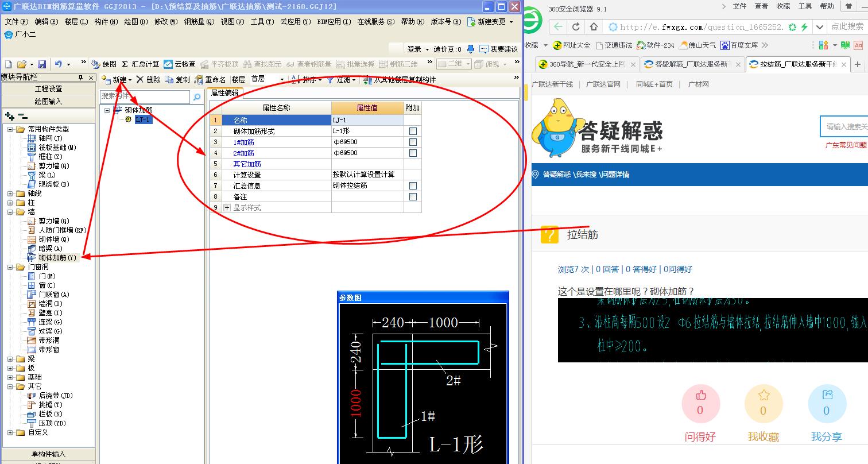Expand the 轴线 tree folder

tap(10, 194)
